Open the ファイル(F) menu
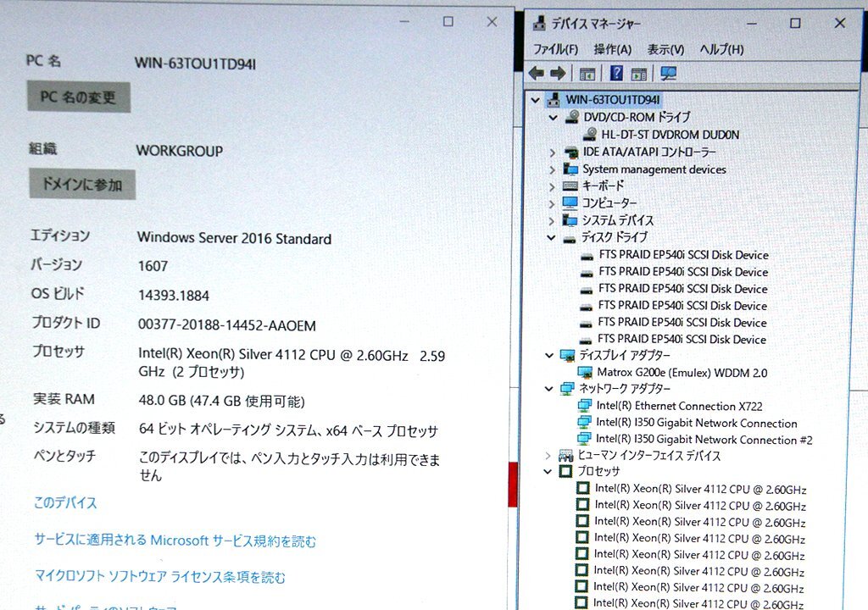868x610 pixels. pos(556,49)
